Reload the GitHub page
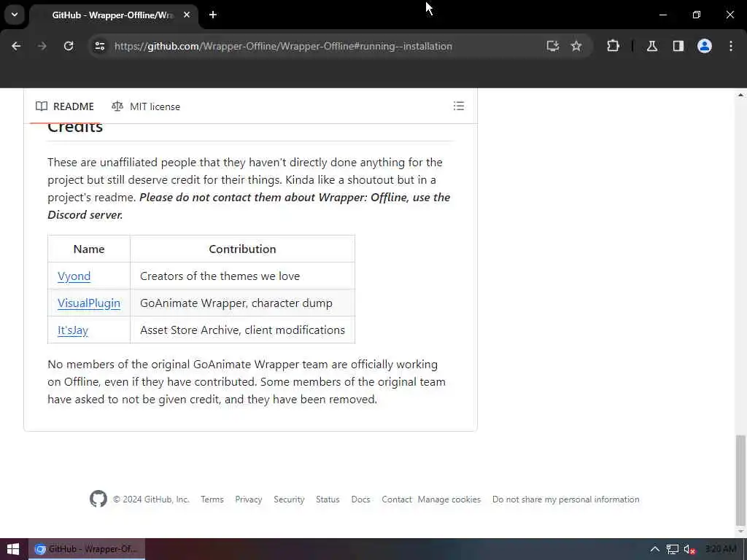Image resolution: width=747 pixels, height=560 pixels. [69, 46]
